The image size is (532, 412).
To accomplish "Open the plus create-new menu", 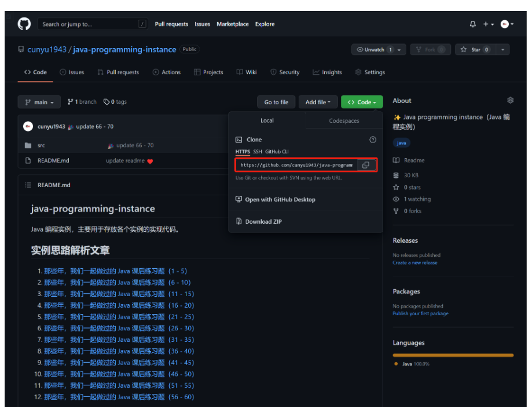I will pyautogui.click(x=488, y=24).
